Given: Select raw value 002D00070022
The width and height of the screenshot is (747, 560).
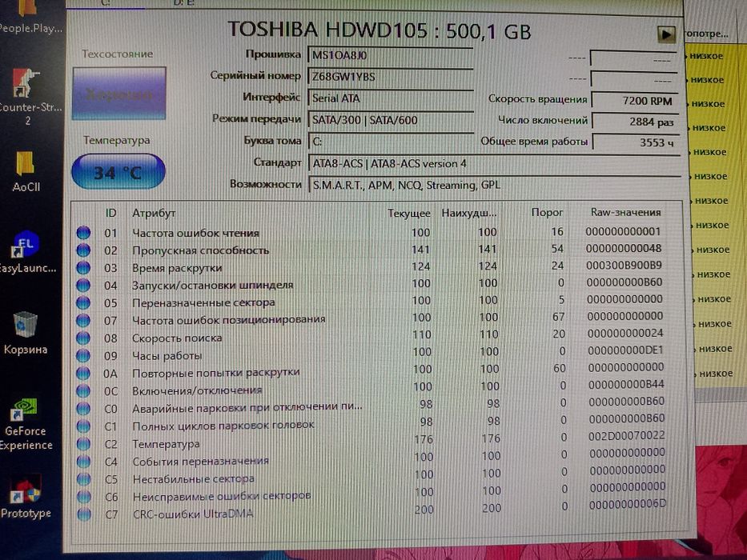Looking at the screenshot, I should click(627, 435).
